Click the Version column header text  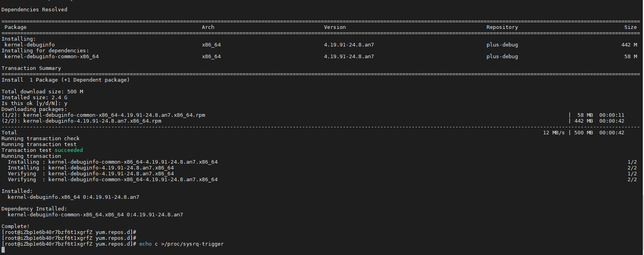[x=335, y=27]
